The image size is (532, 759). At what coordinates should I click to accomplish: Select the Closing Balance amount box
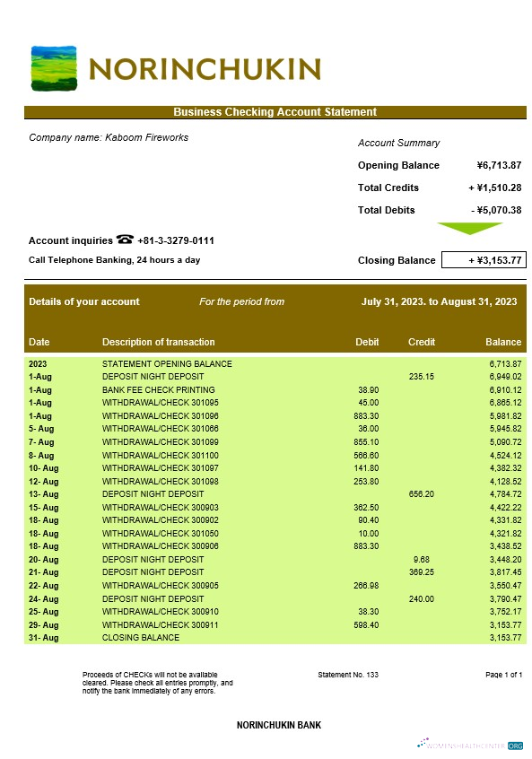click(x=484, y=260)
